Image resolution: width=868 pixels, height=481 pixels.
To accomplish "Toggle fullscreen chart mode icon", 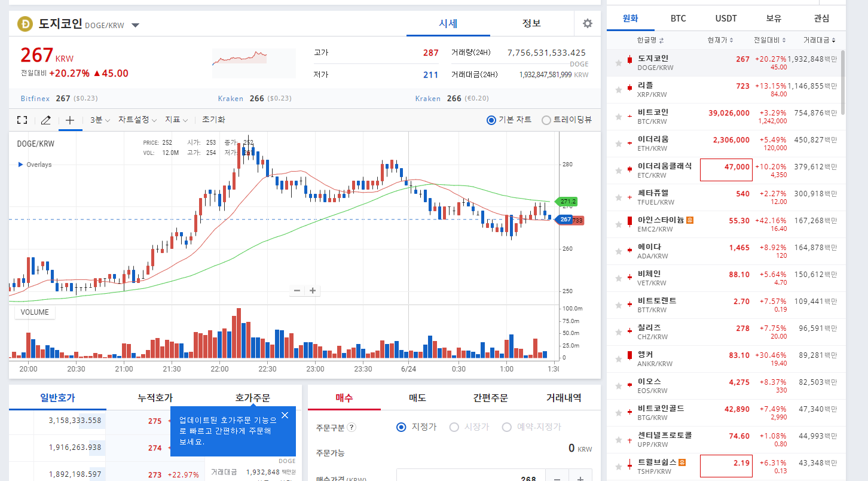I will click(x=22, y=120).
